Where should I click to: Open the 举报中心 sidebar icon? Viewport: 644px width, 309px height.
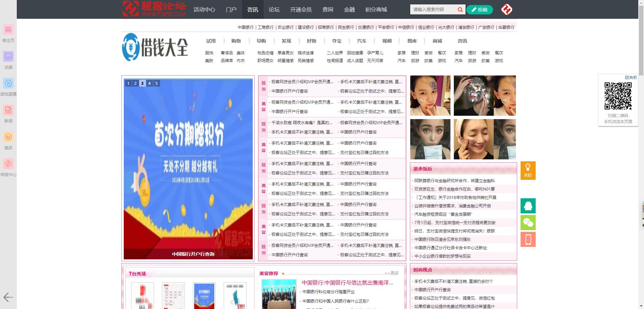tap(8, 164)
